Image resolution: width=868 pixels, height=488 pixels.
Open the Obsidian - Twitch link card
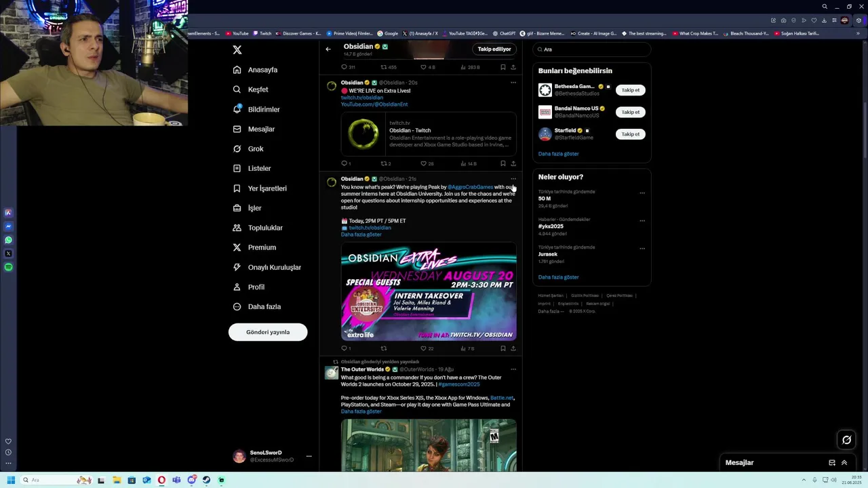click(x=429, y=134)
